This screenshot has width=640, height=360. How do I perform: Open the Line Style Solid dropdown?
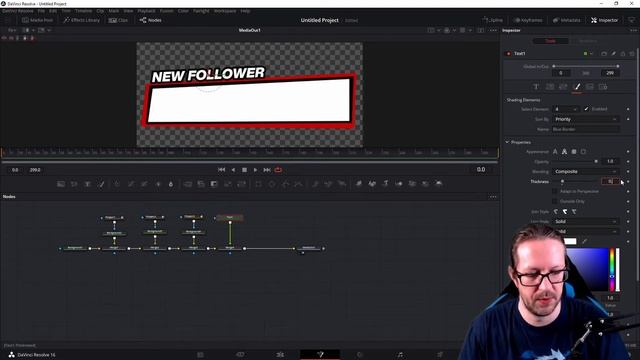tap(586, 221)
